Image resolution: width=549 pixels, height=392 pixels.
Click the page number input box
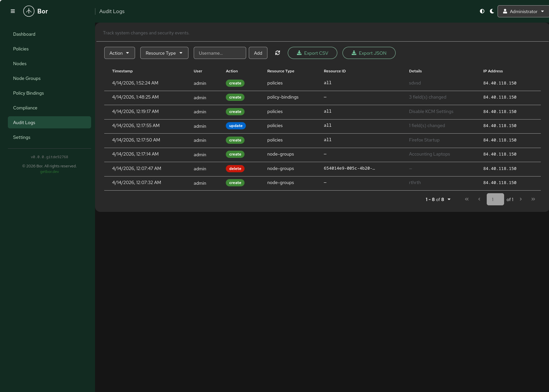[x=495, y=199]
